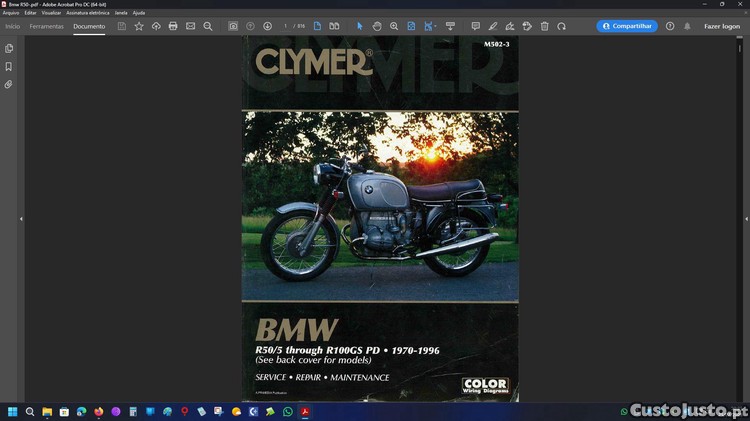Open page thumbnails panel in left sidebar
The image size is (750, 421).
pos(9,48)
